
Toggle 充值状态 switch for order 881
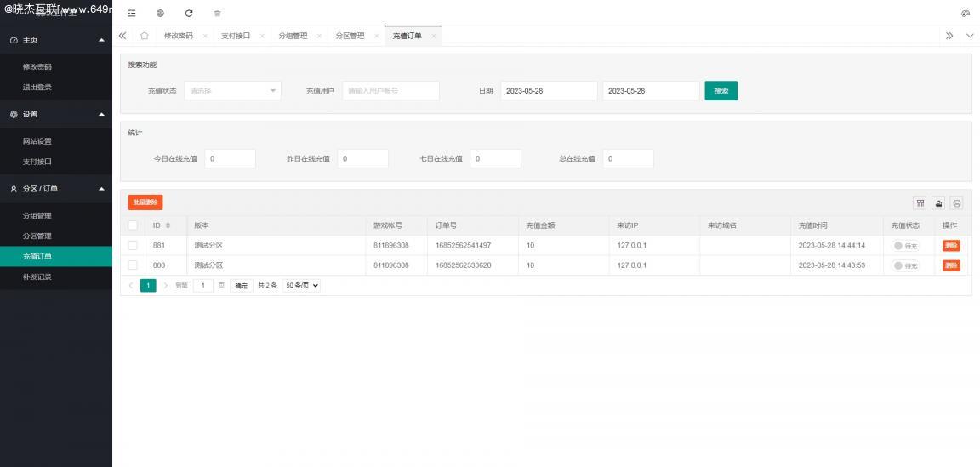pos(906,246)
